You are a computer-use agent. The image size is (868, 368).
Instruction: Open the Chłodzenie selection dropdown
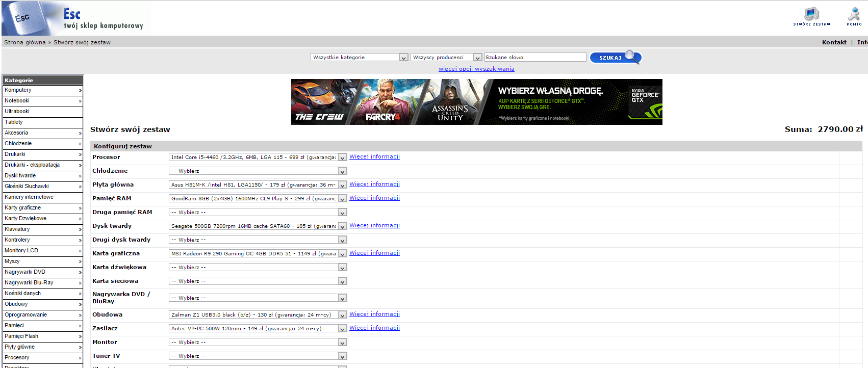(258, 171)
